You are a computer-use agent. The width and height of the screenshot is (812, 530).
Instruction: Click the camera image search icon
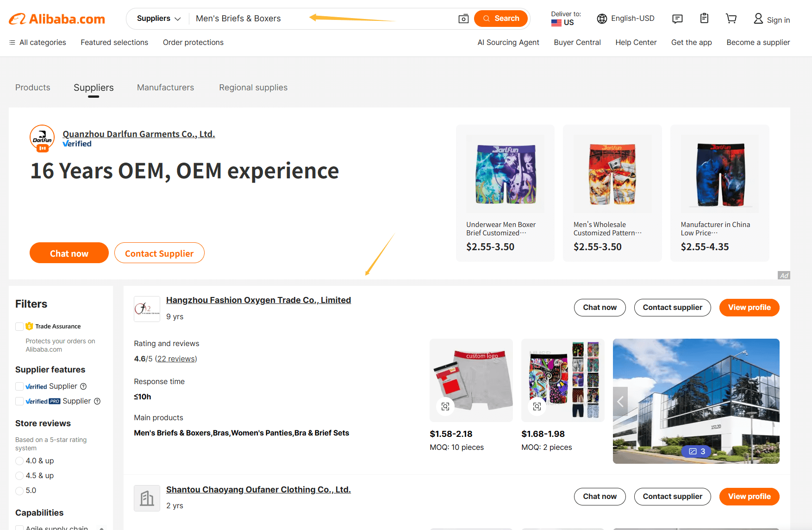(463, 19)
